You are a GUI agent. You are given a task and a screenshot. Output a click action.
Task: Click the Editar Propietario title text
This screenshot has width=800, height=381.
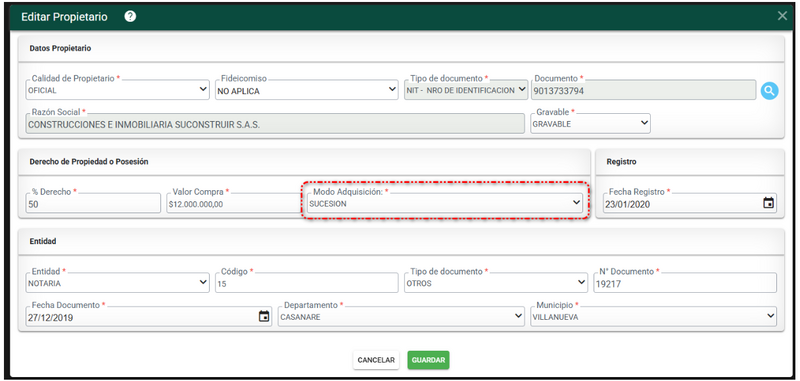[x=64, y=16]
